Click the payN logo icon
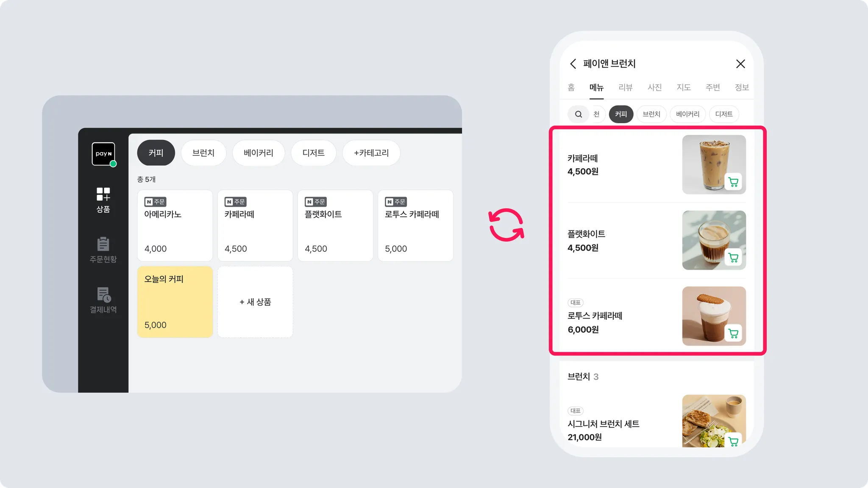 click(x=103, y=154)
